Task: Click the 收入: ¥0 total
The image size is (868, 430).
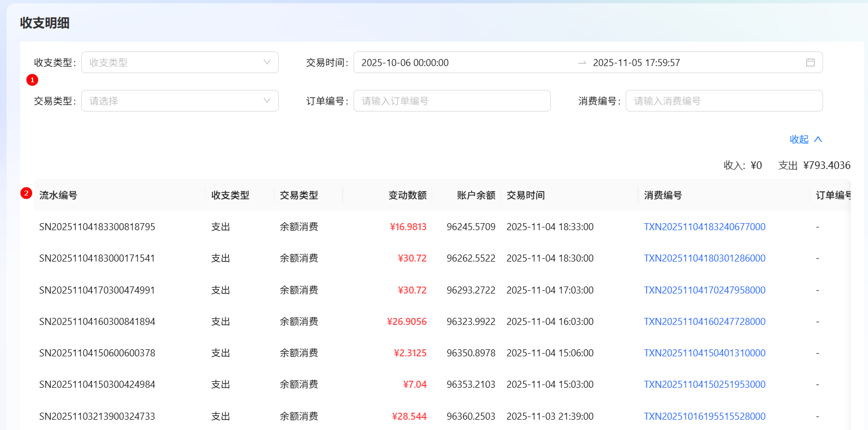Action: point(743,165)
